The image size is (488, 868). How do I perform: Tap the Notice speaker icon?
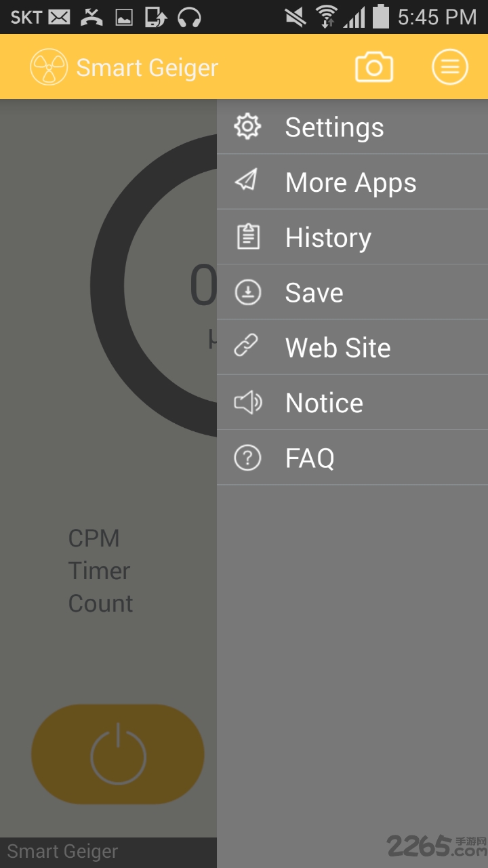[x=247, y=402]
